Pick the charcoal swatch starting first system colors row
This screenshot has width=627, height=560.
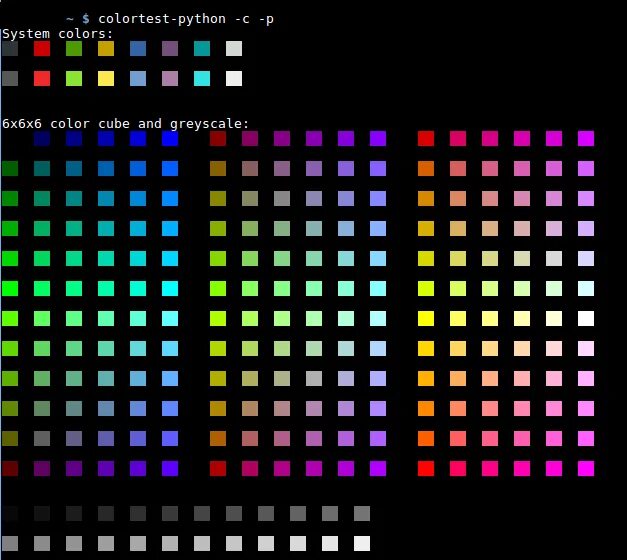pos(10,49)
